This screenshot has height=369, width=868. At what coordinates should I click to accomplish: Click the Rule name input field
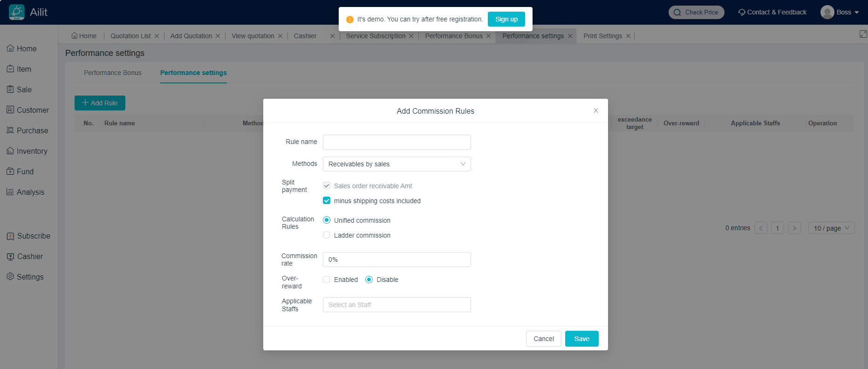pyautogui.click(x=396, y=142)
